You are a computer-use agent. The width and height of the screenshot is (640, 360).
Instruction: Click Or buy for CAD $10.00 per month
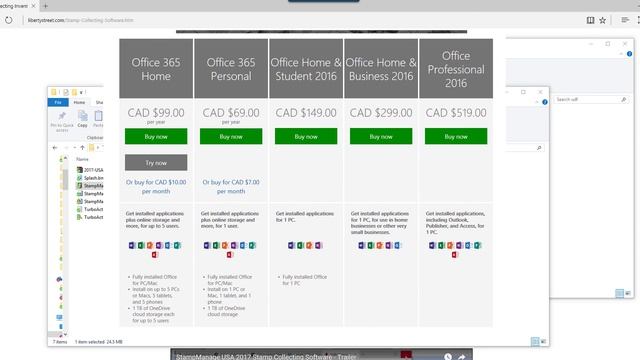[156, 187]
